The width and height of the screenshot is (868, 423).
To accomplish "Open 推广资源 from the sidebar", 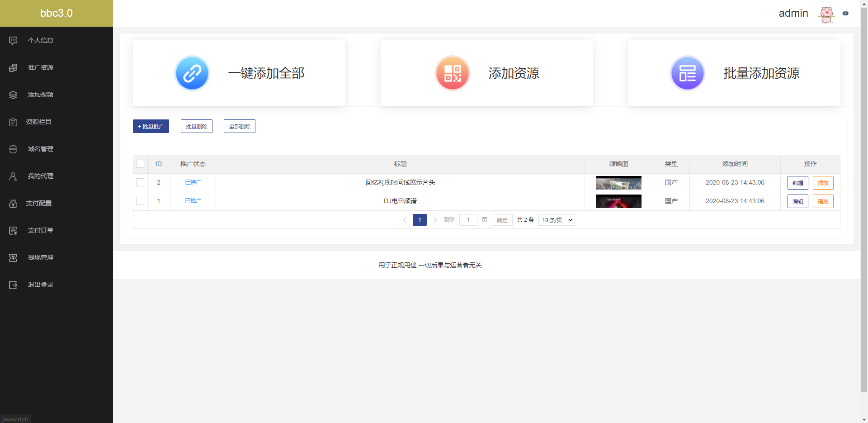I will [x=40, y=67].
